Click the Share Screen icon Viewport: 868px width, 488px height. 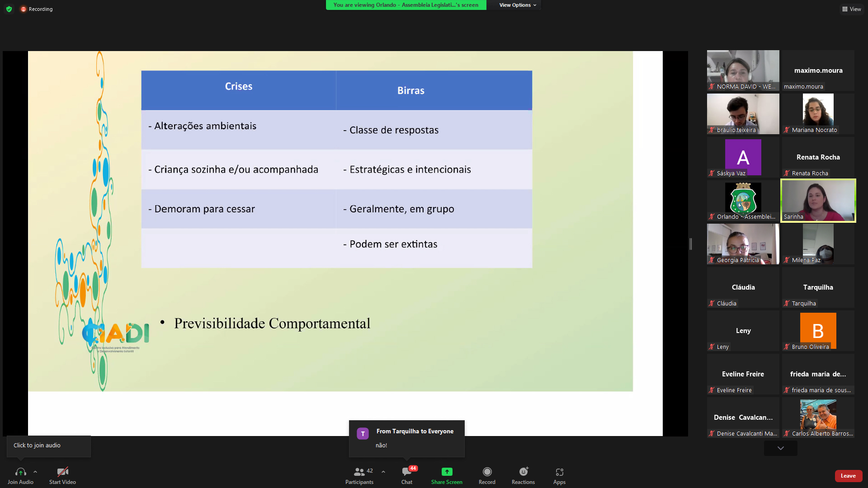click(x=447, y=472)
